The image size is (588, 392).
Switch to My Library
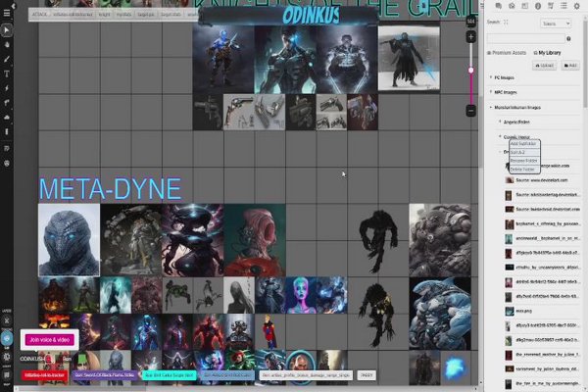(x=547, y=53)
